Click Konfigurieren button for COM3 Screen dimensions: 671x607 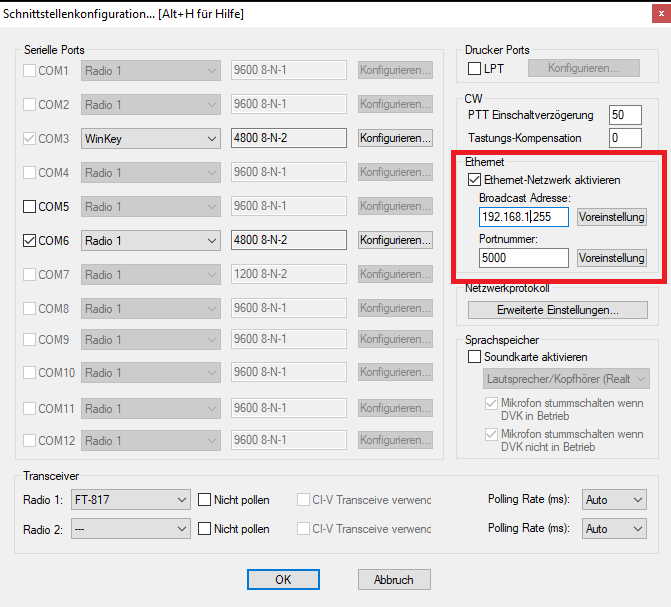[x=395, y=138]
